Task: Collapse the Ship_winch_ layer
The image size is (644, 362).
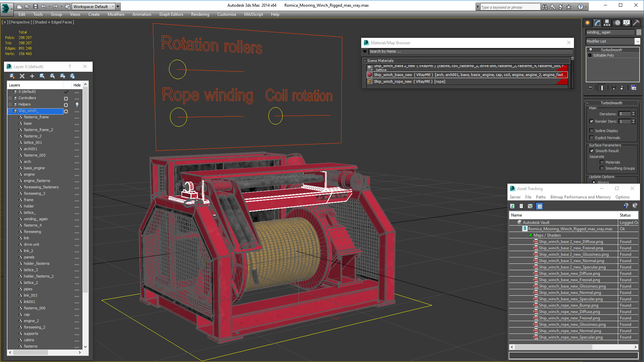Action: (10, 111)
